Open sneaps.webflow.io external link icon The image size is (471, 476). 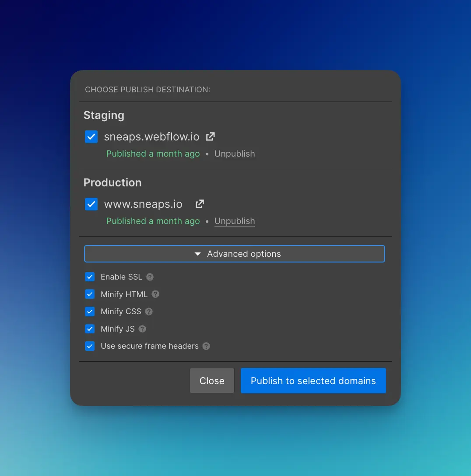(x=211, y=136)
